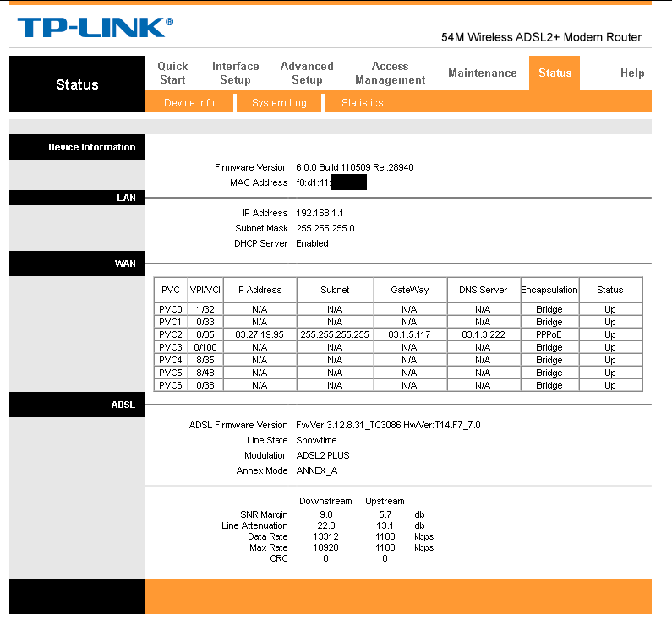The width and height of the screenshot is (672, 620).
Task: Click the PVC2 row label
Action: pos(171,334)
